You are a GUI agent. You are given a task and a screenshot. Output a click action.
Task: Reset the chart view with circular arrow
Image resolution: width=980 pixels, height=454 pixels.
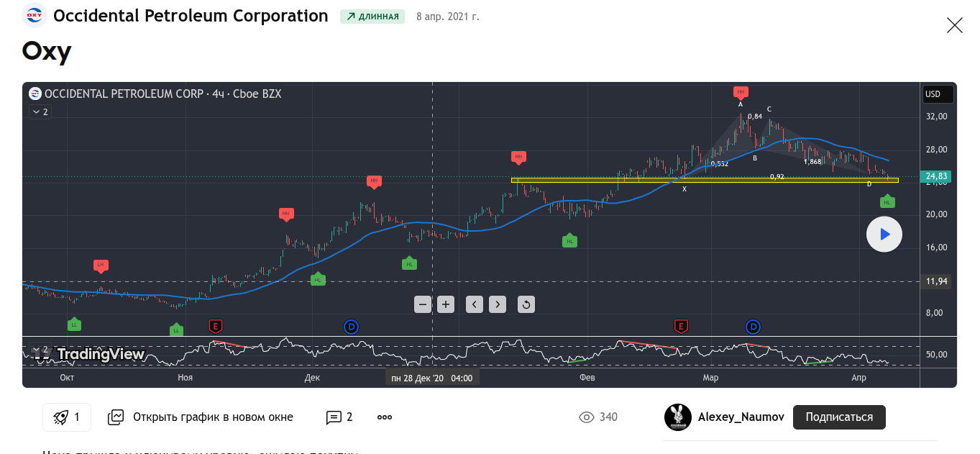pos(526,304)
